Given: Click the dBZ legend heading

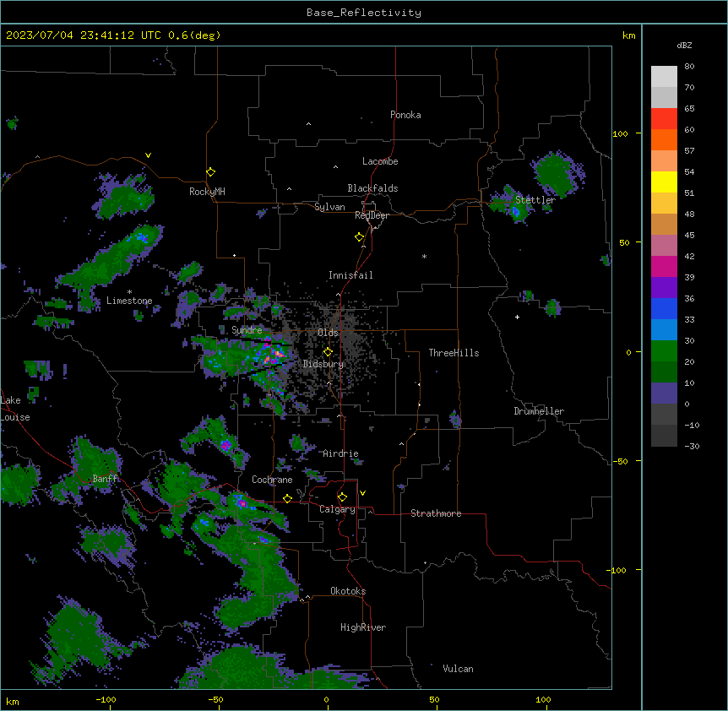Looking at the screenshot, I should click(x=684, y=46).
